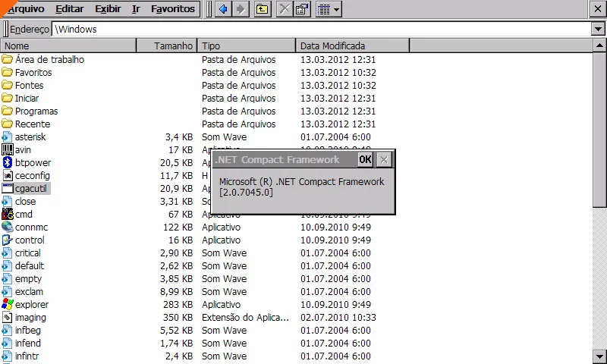The width and height of the screenshot is (607, 364).
Task: Click the scrollbar down arrow
Action: pos(599,356)
